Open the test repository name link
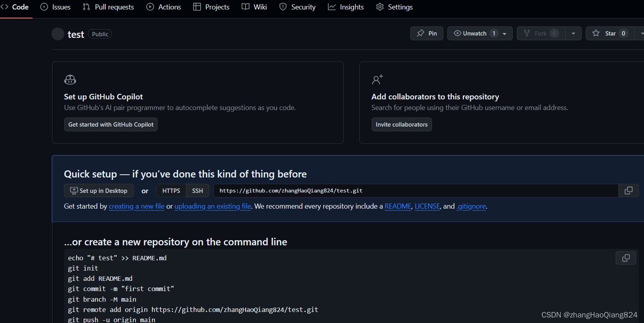The width and height of the screenshot is (644, 323). click(x=76, y=34)
